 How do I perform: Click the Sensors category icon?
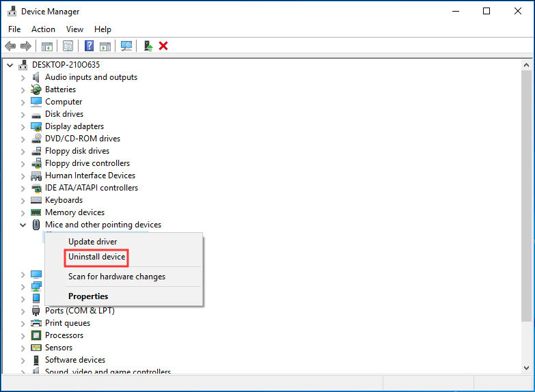pyautogui.click(x=36, y=348)
